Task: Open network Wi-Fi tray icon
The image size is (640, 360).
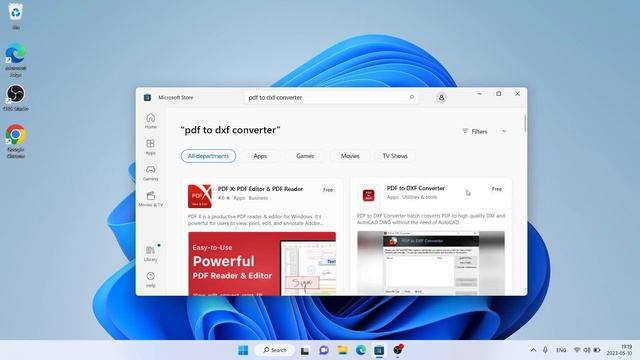Action: tap(577, 350)
